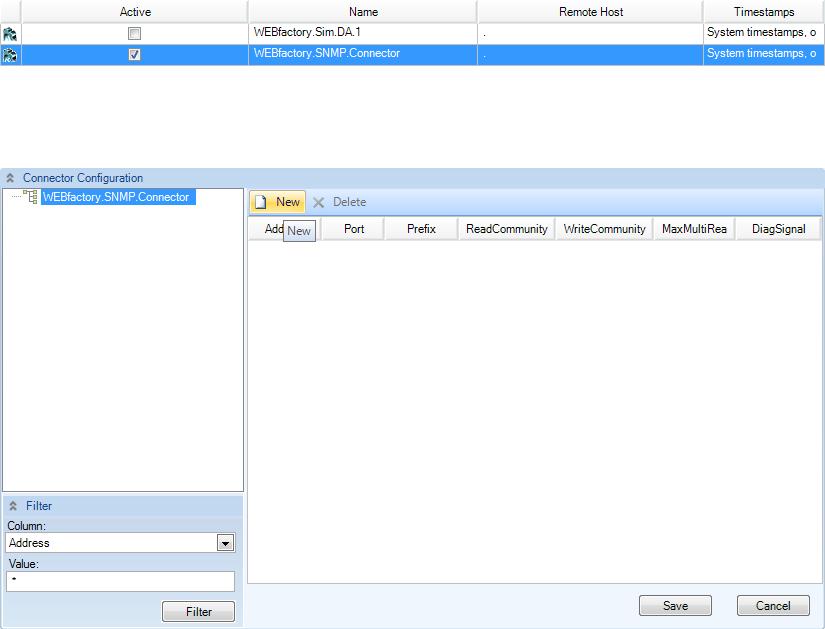
Task: Select WEBfactory.SNMP.Connector in the tree
Action: [115, 198]
